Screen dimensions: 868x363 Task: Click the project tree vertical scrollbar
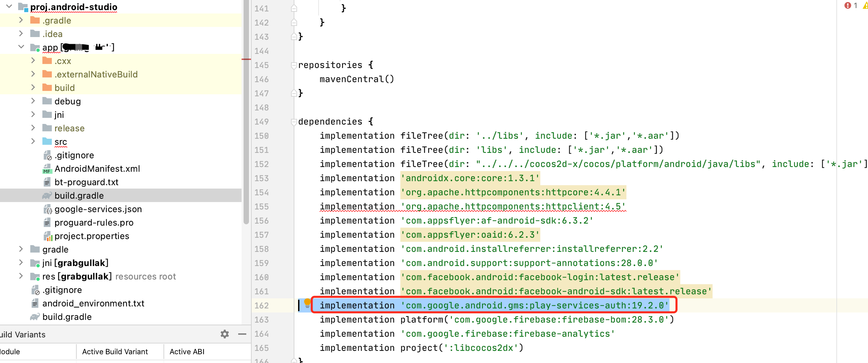coord(246,111)
